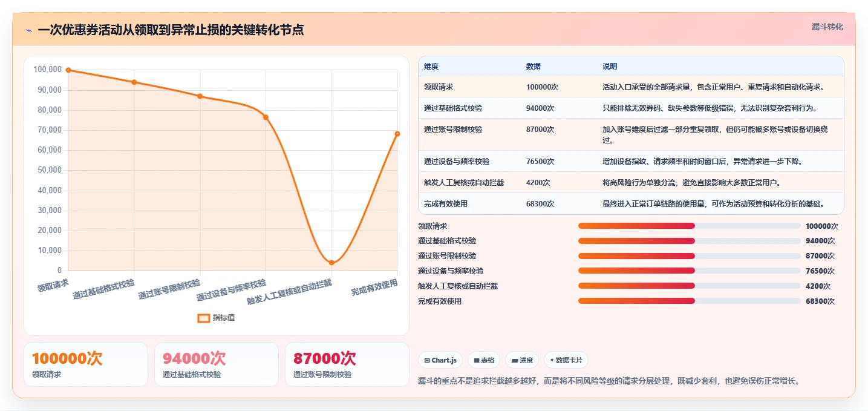Toggle the 指标值 legend swatch below the chart

[204, 318]
